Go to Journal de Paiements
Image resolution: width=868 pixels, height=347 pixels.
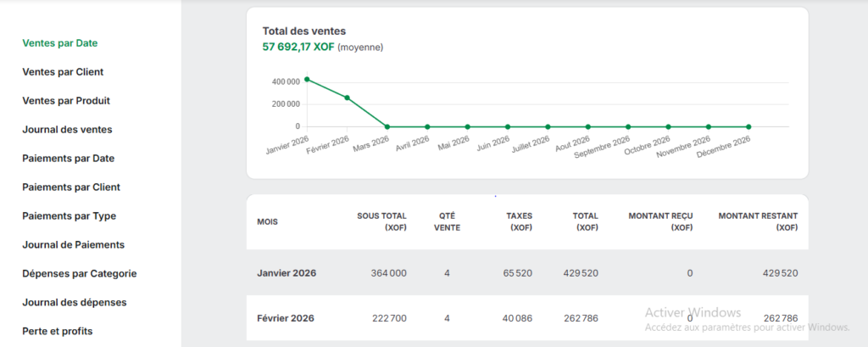tap(73, 244)
